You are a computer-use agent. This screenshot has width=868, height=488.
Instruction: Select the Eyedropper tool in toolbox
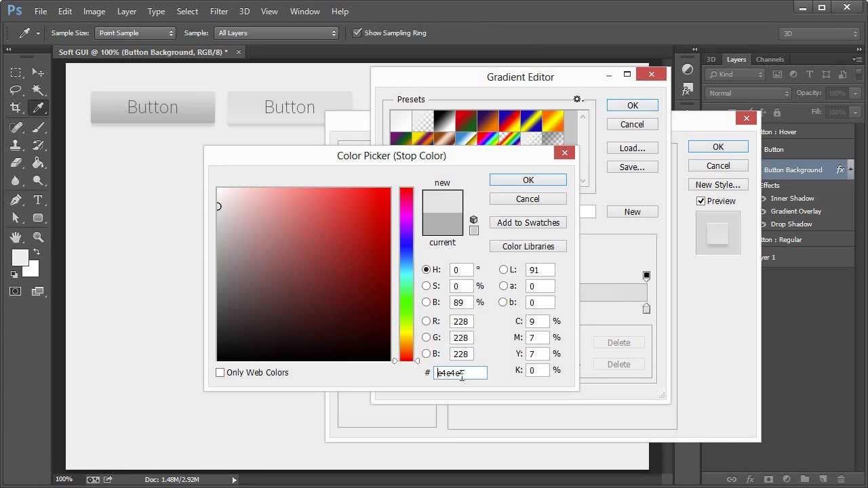pos(38,108)
